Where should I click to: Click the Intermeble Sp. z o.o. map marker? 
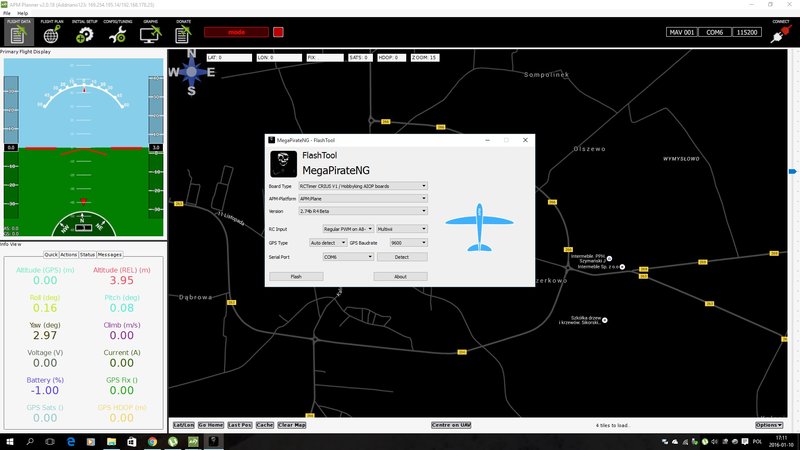(x=622, y=267)
